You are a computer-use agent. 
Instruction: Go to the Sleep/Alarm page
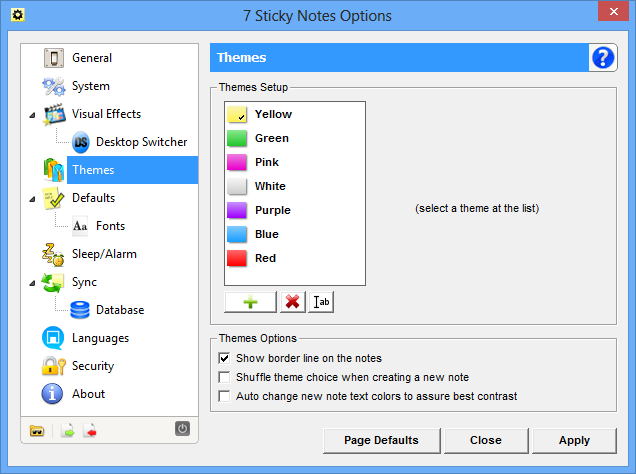[x=104, y=254]
